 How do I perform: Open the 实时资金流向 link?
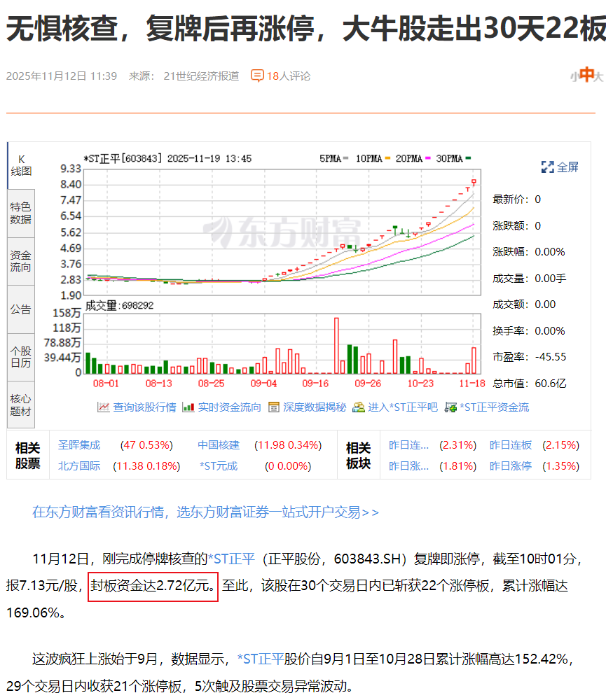click(229, 407)
